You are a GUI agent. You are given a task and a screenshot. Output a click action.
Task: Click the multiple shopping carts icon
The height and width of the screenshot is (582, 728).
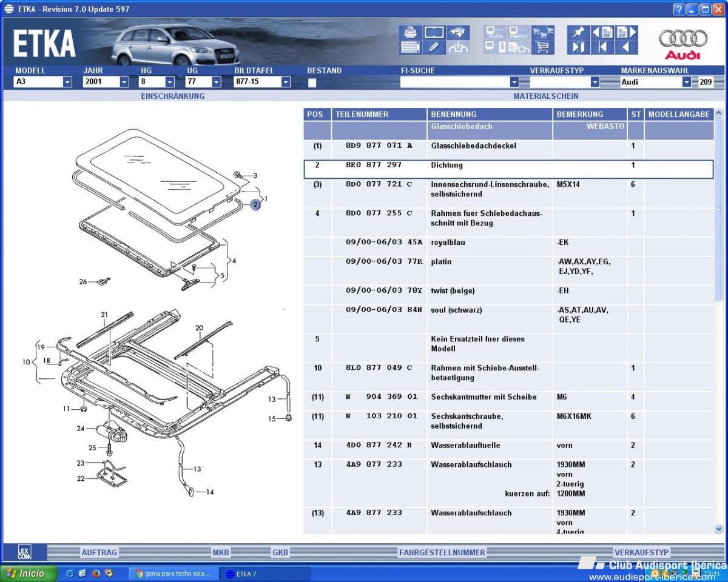point(543,33)
